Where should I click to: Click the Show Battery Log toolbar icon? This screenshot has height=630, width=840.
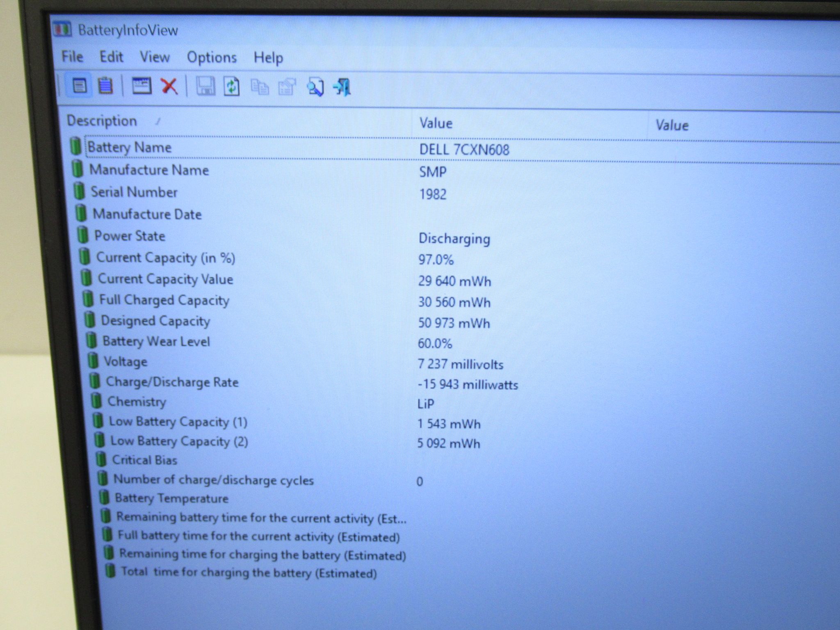click(x=105, y=86)
